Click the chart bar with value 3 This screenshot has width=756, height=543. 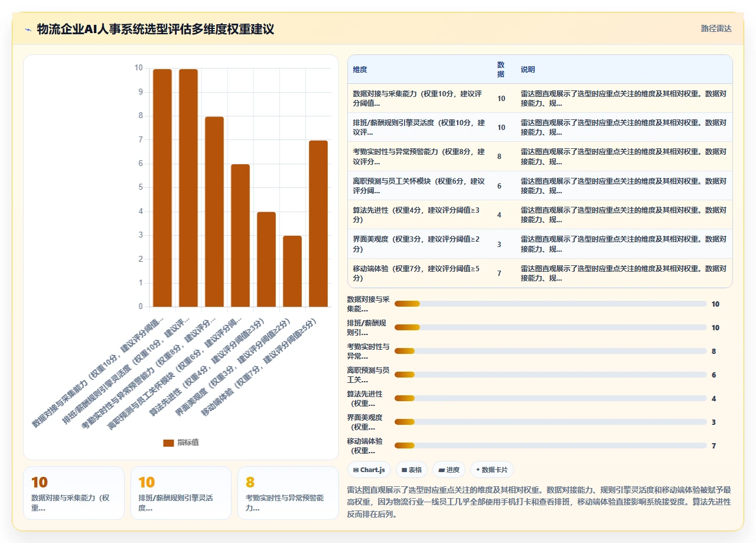(x=292, y=271)
